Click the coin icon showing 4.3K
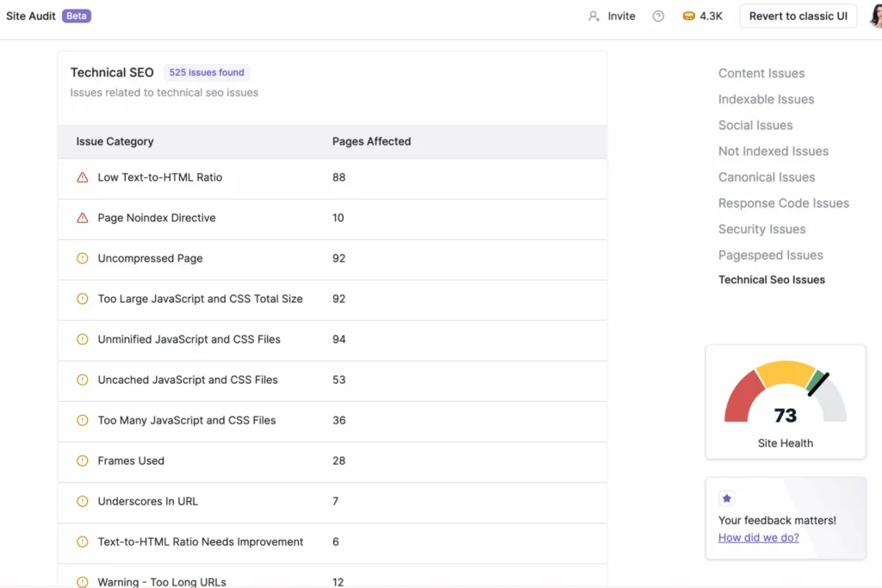The width and height of the screenshot is (882, 588). coord(687,15)
